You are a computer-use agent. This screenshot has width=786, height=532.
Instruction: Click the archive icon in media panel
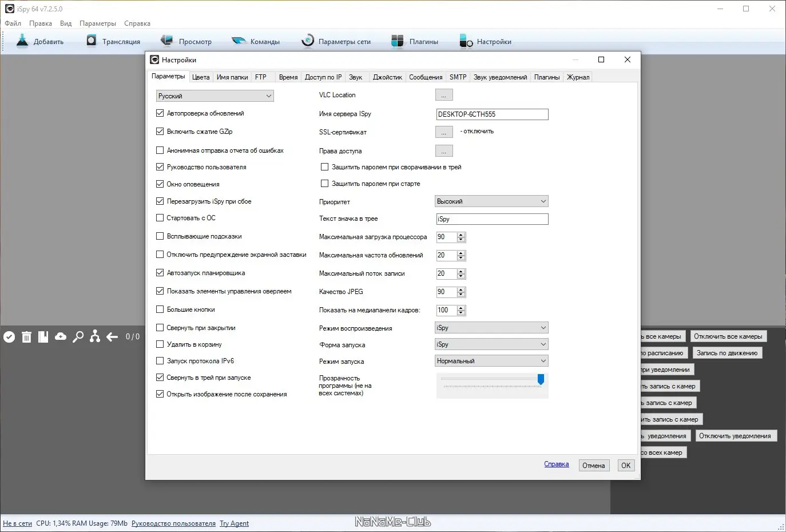tap(43, 337)
